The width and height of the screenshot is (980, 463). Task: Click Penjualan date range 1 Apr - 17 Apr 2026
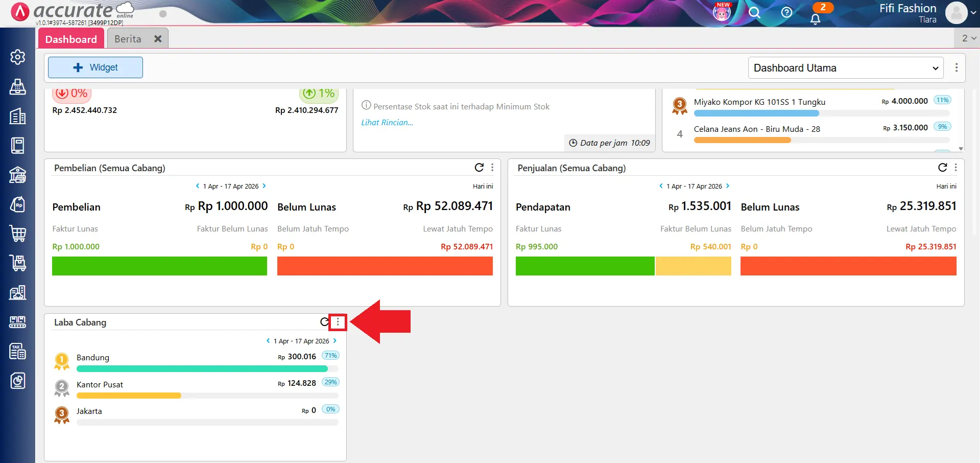694,187
